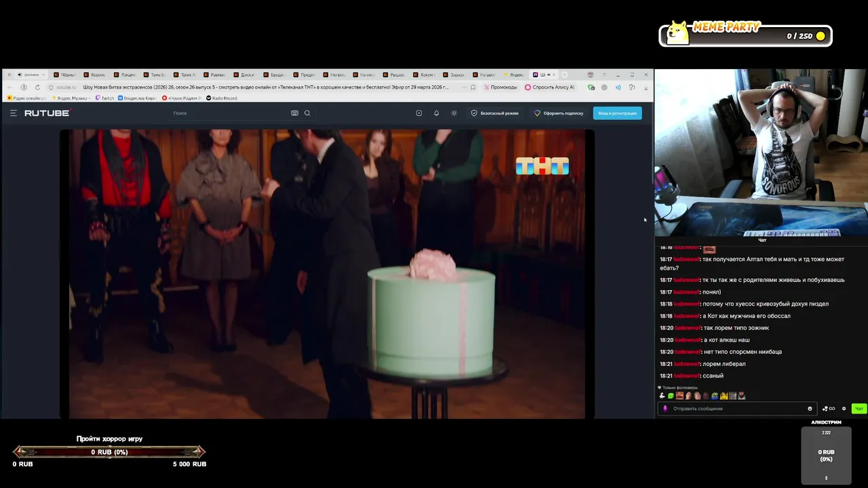
Task: Click the RUTUBE logo
Action: click(47, 113)
